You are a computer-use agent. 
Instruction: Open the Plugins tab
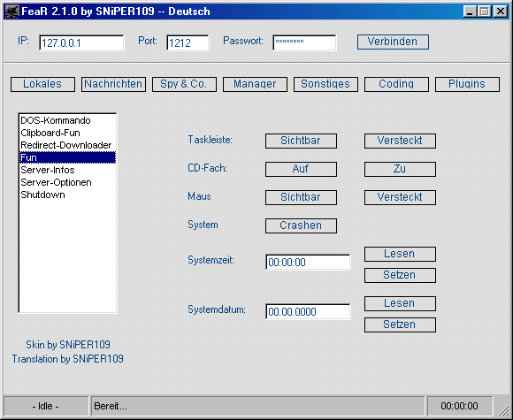467,84
